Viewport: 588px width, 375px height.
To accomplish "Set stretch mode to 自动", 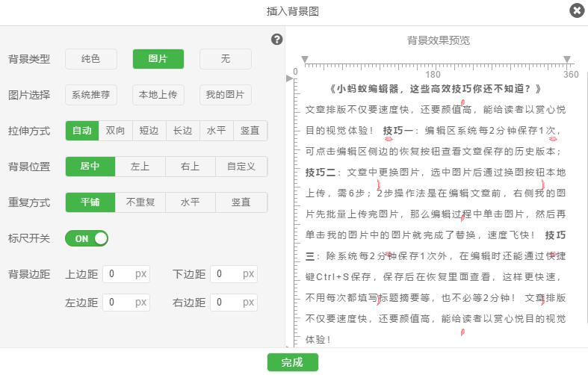I will pyautogui.click(x=82, y=131).
